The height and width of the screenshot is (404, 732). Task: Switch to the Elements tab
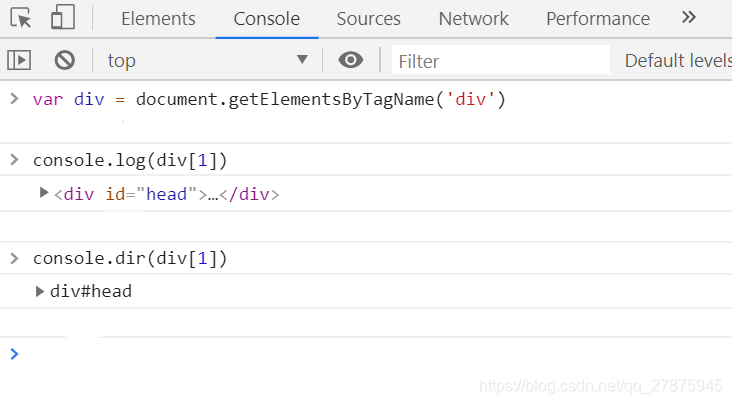click(158, 19)
